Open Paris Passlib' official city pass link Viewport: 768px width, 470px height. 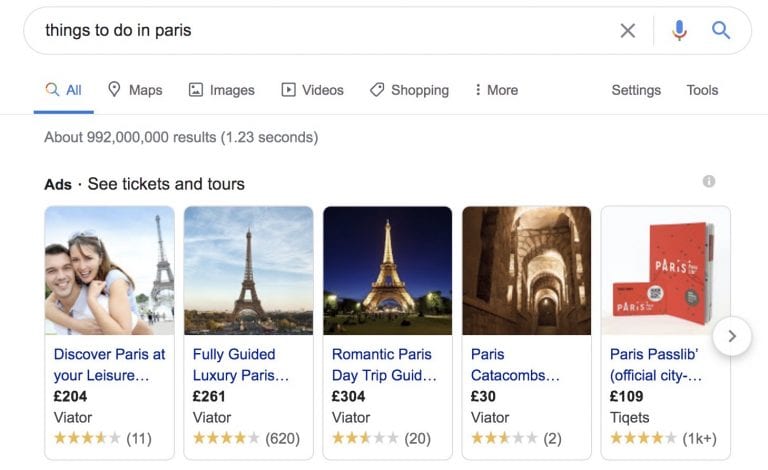coord(655,365)
